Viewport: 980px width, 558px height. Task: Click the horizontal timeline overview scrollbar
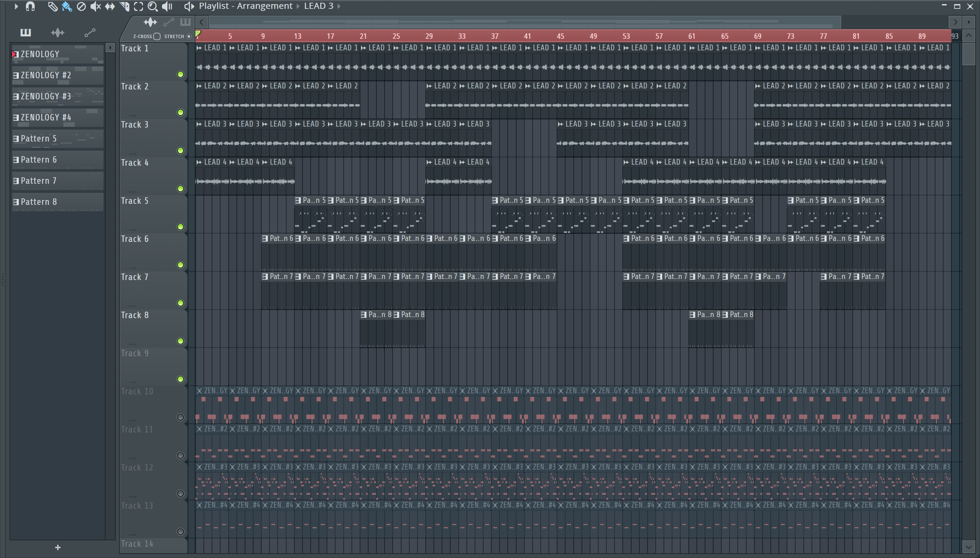[x=525, y=22]
